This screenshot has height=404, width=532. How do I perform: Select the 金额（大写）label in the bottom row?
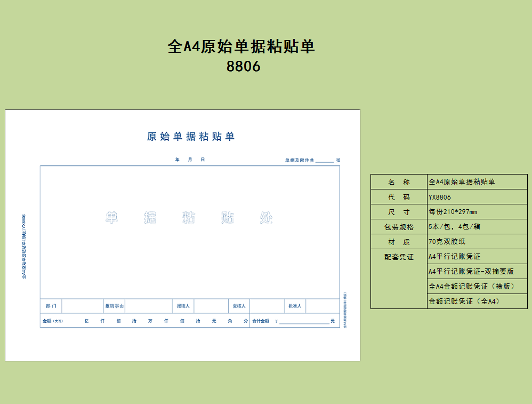pyautogui.click(x=52, y=321)
